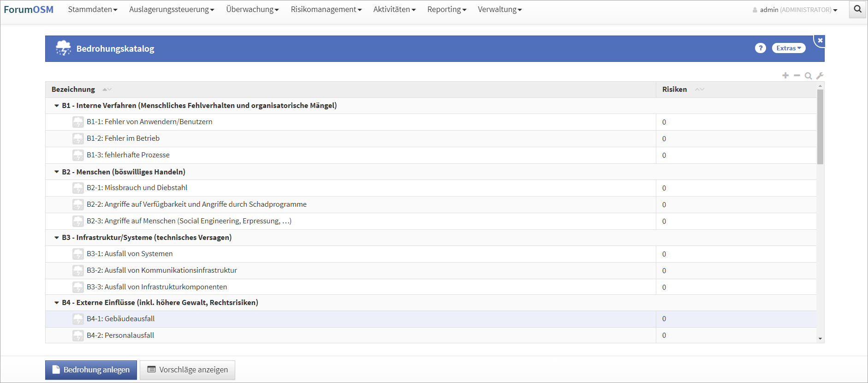Click the table's vertical scrollbar thumb

[x=820, y=127]
